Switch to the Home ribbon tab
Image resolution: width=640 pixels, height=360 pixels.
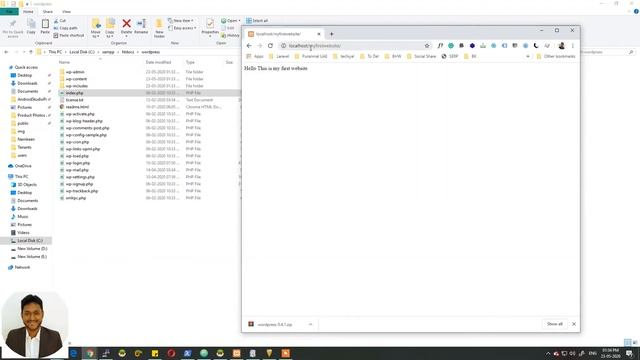(x=28, y=12)
